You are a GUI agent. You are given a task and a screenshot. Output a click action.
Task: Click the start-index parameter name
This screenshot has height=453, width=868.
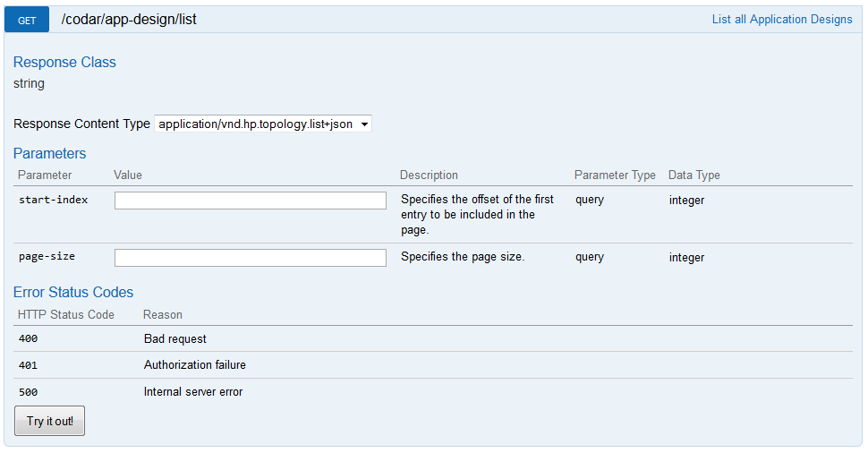point(53,200)
